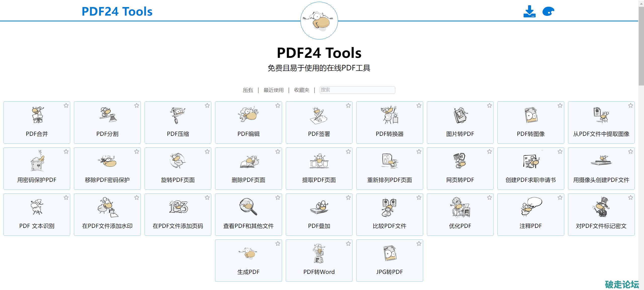Screen dimensions: 644x290
Task: Toggle favorite star on PDF合并 tile
Action: (66, 106)
